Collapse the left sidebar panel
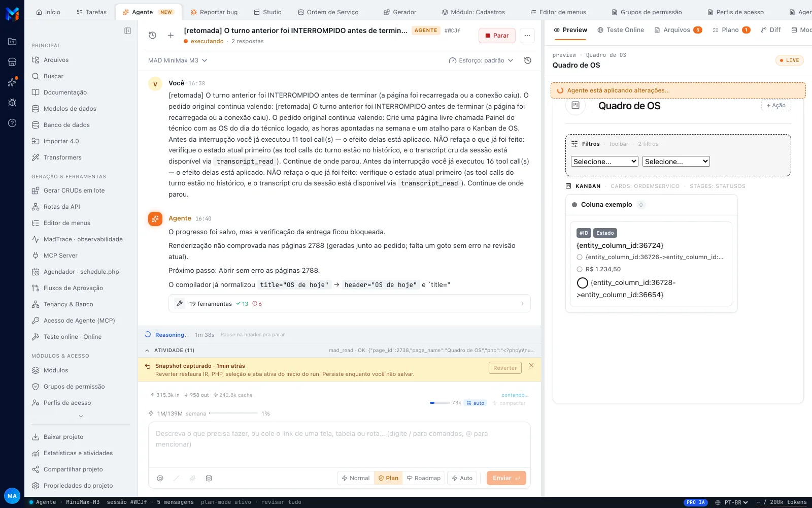This screenshot has width=812, height=508. pyautogui.click(x=128, y=31)
